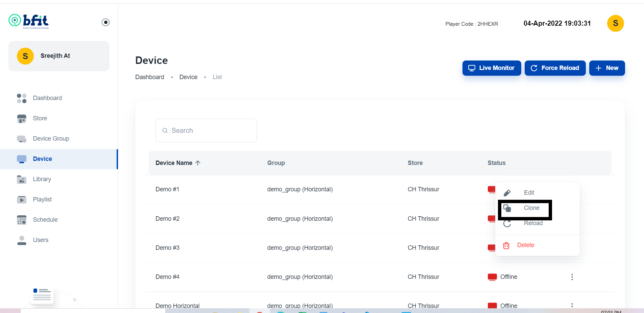644x313 pixels.
Task: Click the Library folder icon
Action: (x=22, y=179)
